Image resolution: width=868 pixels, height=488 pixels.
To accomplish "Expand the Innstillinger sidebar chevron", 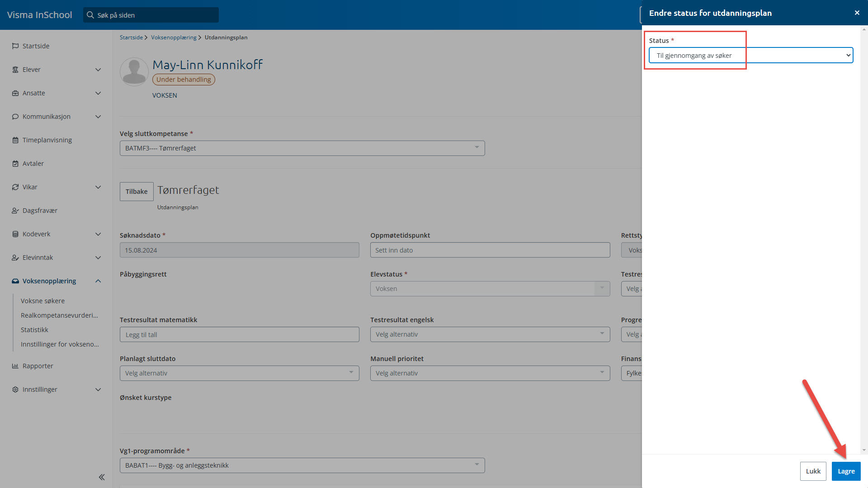I will (98, 389).
